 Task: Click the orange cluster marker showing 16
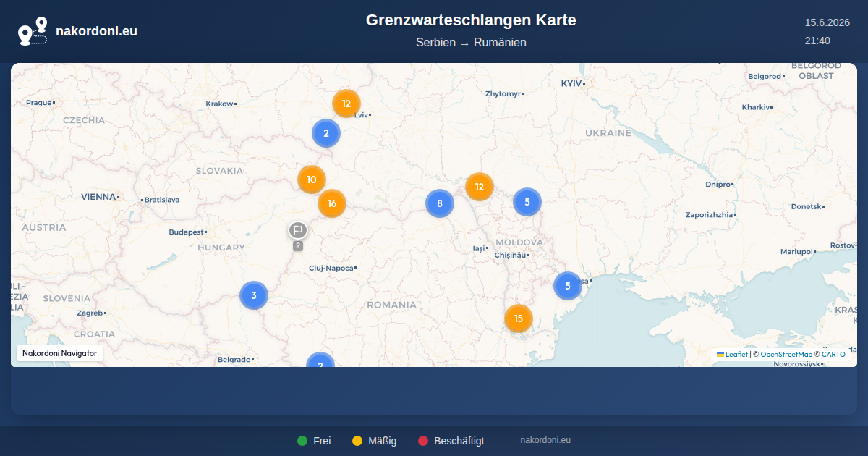tap(332, 203)
